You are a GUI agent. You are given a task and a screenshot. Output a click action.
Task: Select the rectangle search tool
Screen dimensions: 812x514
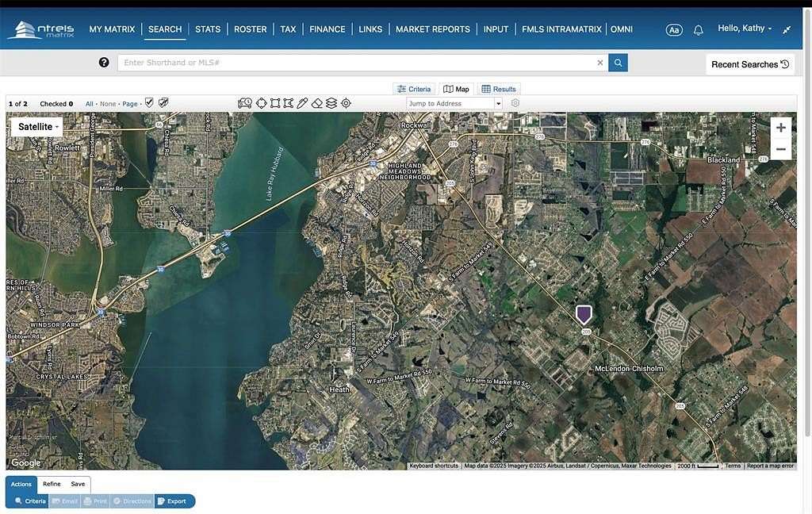[275, 103]
